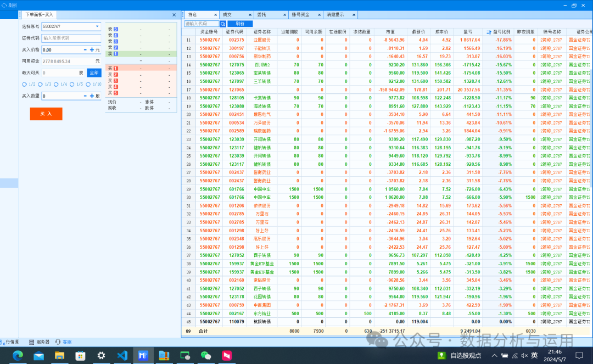
Task: Select the 1/2 position radio button
Action: 24,85
